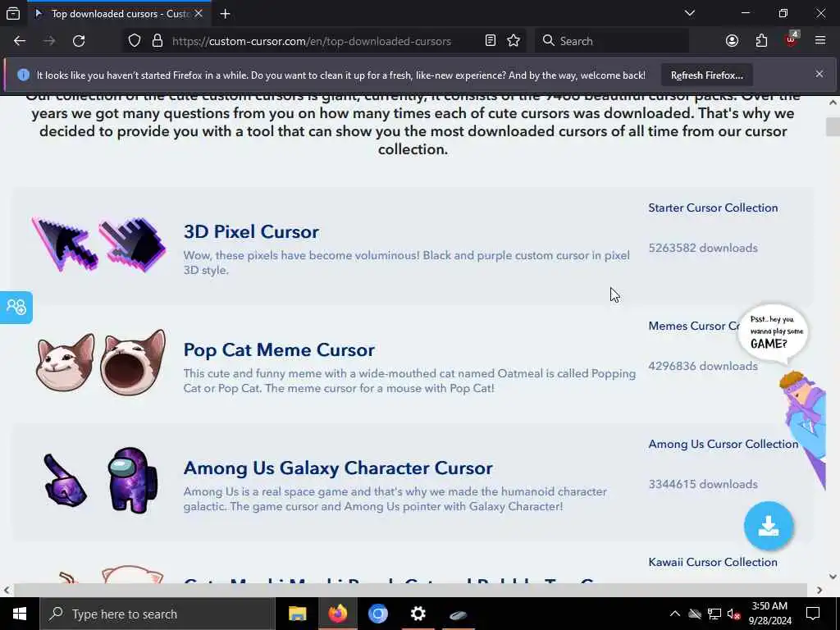Dismiss the Firefox notification bar
Screen dimensions: 840x630
819,74
